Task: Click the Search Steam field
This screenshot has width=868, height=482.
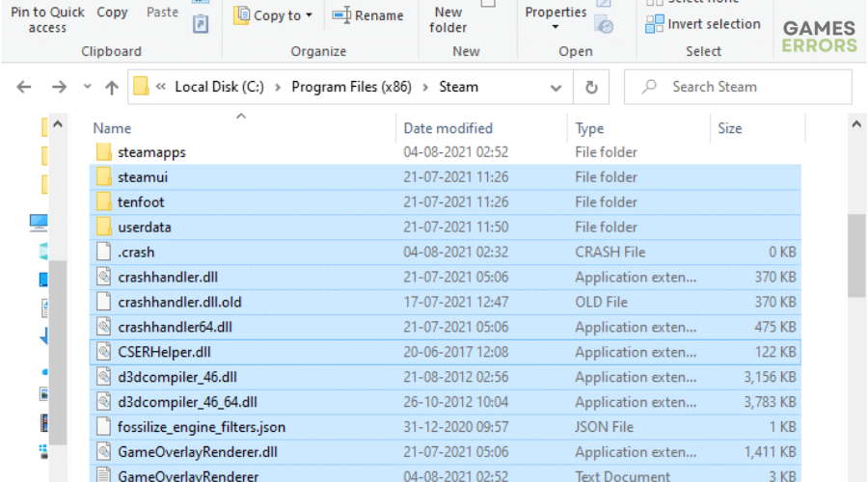Action: click(738, 87)
